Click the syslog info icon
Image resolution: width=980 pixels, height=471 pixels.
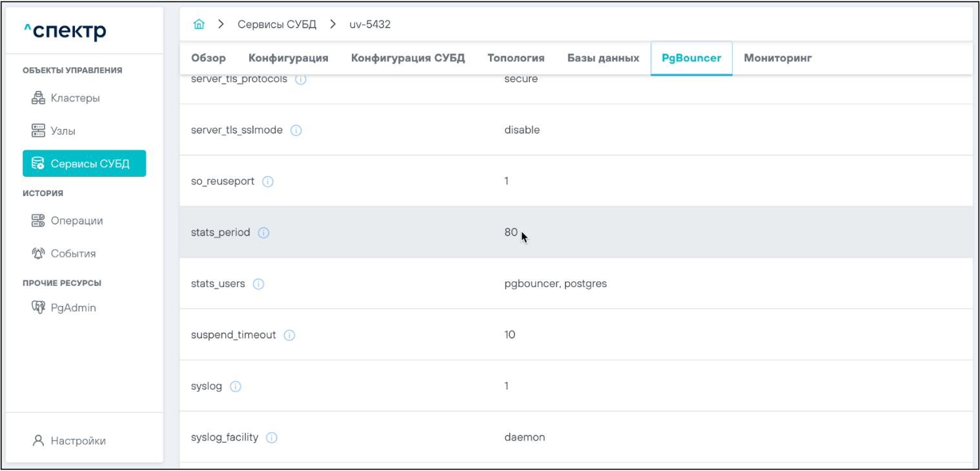(x=236, y=386)
